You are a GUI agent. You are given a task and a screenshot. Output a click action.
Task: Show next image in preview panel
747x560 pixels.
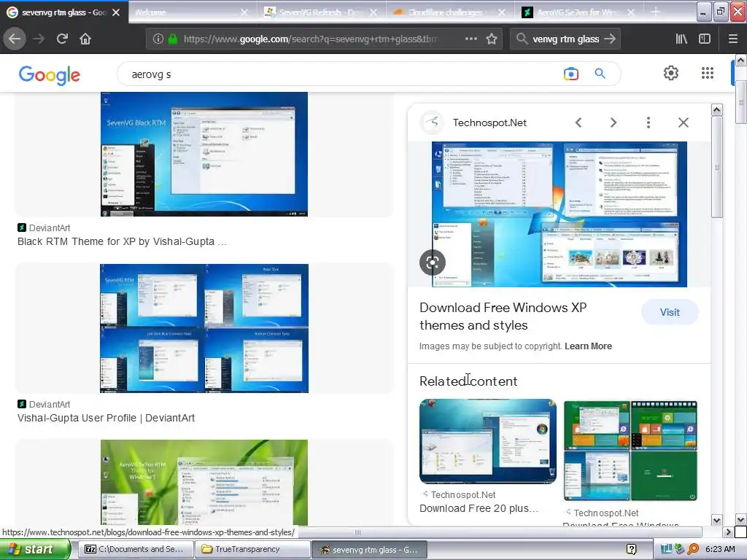(613, 122)
